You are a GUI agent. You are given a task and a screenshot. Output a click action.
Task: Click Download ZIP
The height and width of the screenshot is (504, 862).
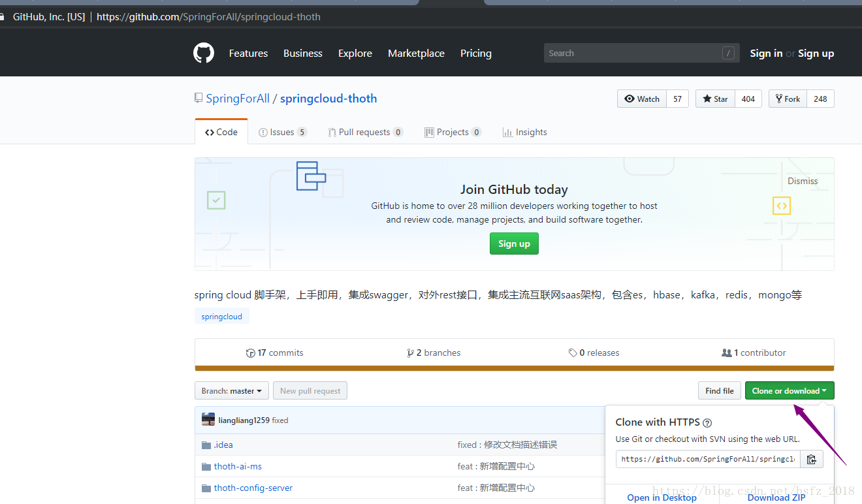pyautogui.click(x=776, y=497)
